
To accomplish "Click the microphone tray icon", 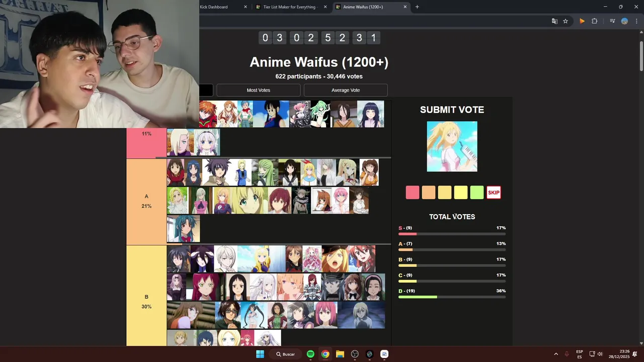I will [x=567, y=354].
